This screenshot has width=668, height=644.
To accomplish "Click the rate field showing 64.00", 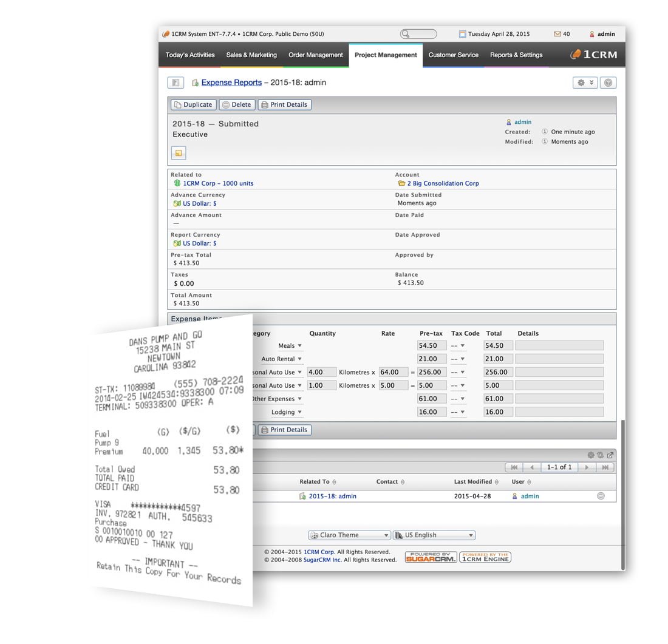I will [x=394, y=372].
